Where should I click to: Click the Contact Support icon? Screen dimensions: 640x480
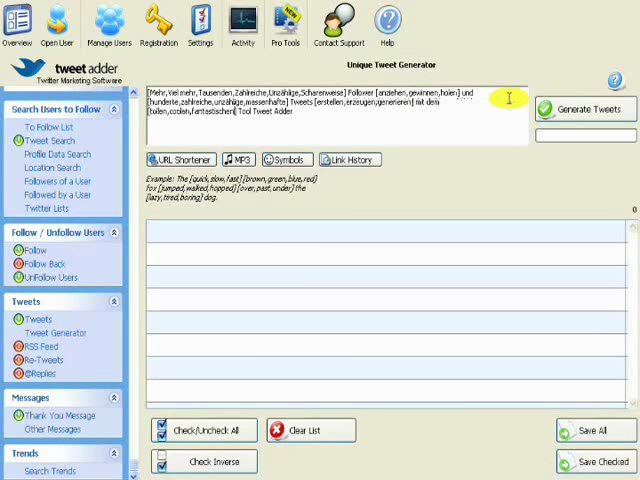[x=339, y=26]
